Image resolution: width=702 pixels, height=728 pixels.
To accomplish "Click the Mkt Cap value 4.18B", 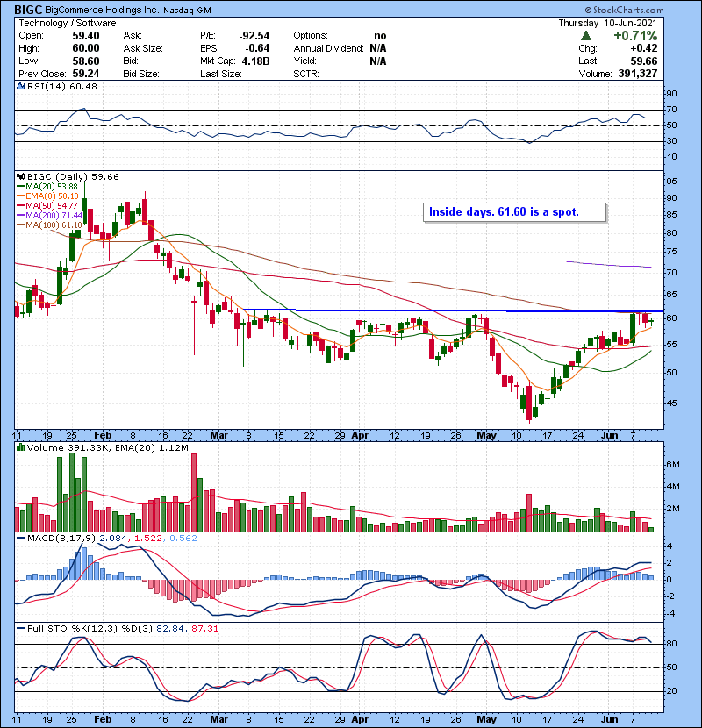I will coord(255,61).
